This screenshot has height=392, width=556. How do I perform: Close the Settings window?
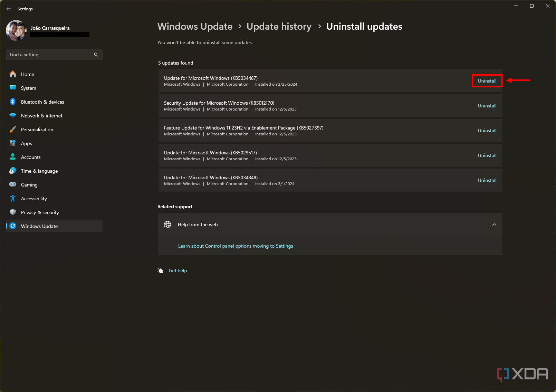point(548,6)
